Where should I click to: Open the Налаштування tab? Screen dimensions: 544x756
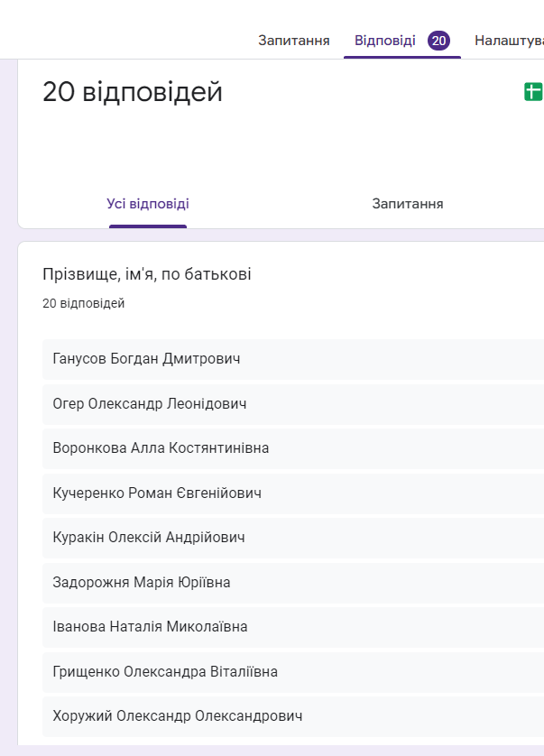508,41
